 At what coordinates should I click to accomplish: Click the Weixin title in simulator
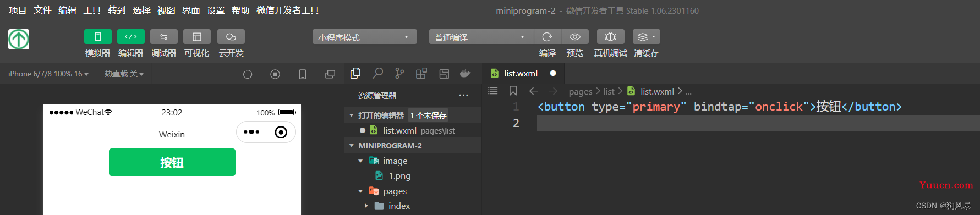coord(172,134)
